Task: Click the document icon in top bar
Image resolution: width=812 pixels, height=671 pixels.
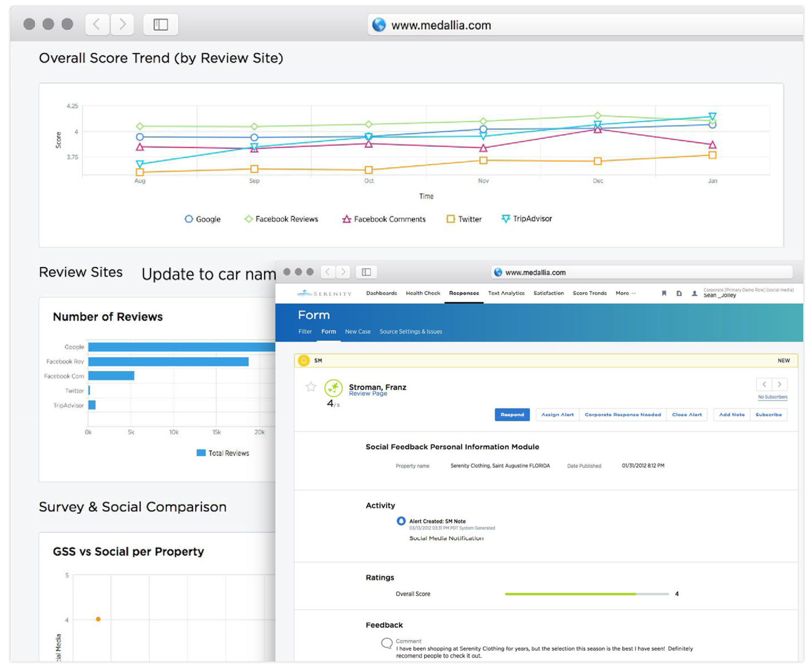Action: pyautogui.click(x=679, y=293)
